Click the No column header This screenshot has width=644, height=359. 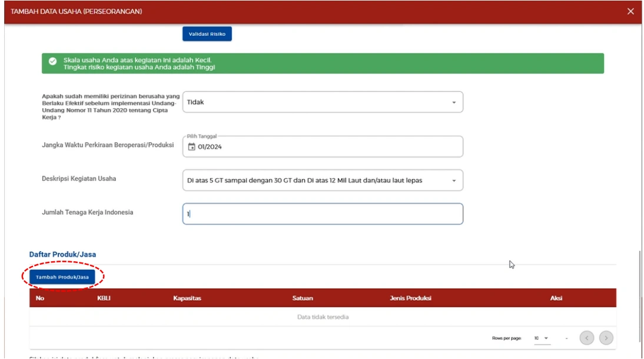tap(40, 298)
